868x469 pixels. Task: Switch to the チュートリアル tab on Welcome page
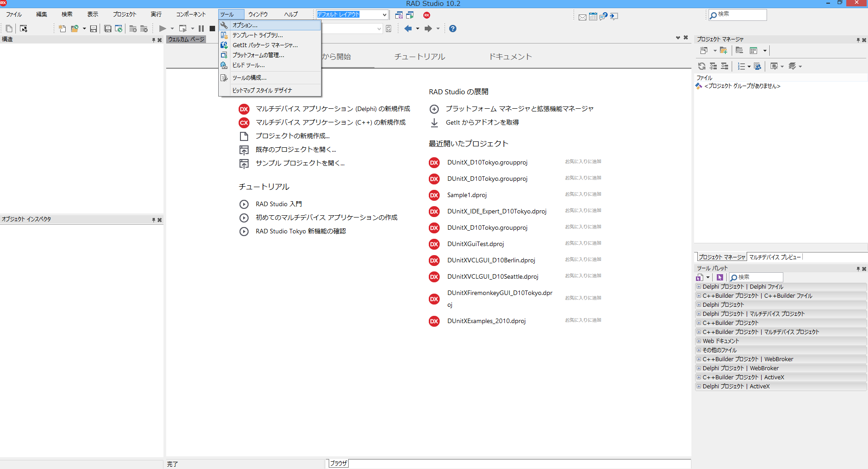pyautogui.click(x=420, y=57)
